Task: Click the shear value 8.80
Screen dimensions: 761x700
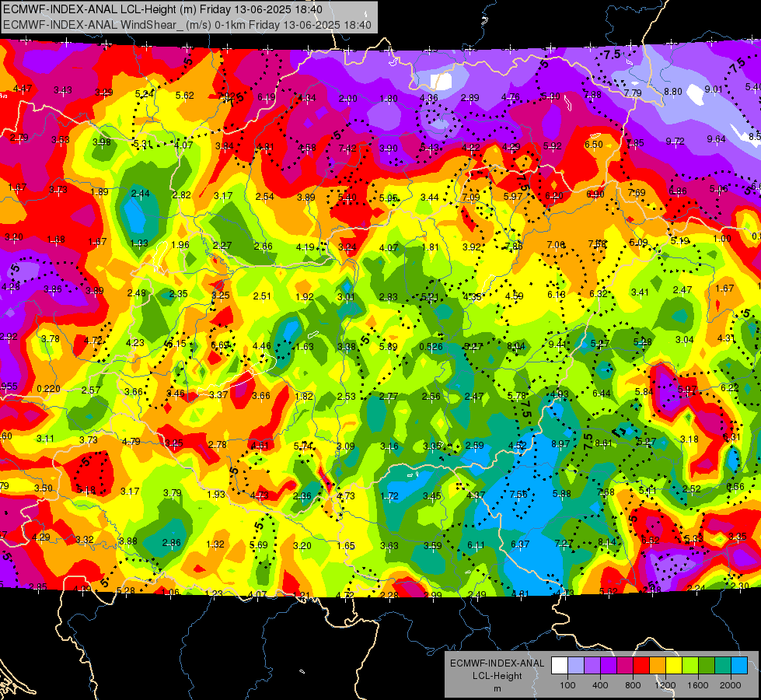Action: 673,91
